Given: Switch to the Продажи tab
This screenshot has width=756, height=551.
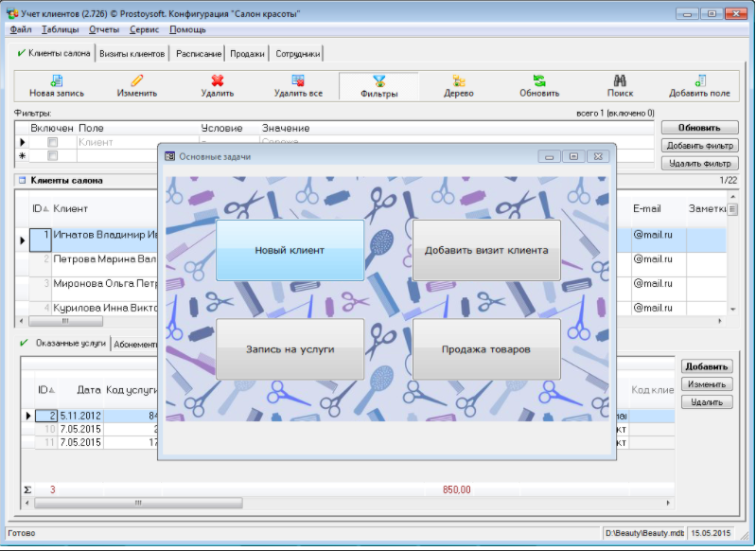Looking at the screenshot, I should click(x=247, y=54).
